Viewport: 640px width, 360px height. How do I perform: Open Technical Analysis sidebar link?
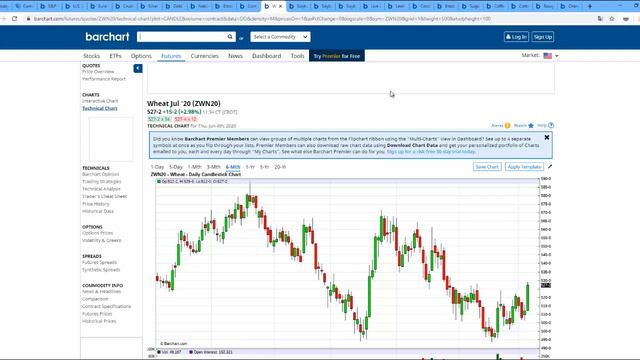[101, 189]
